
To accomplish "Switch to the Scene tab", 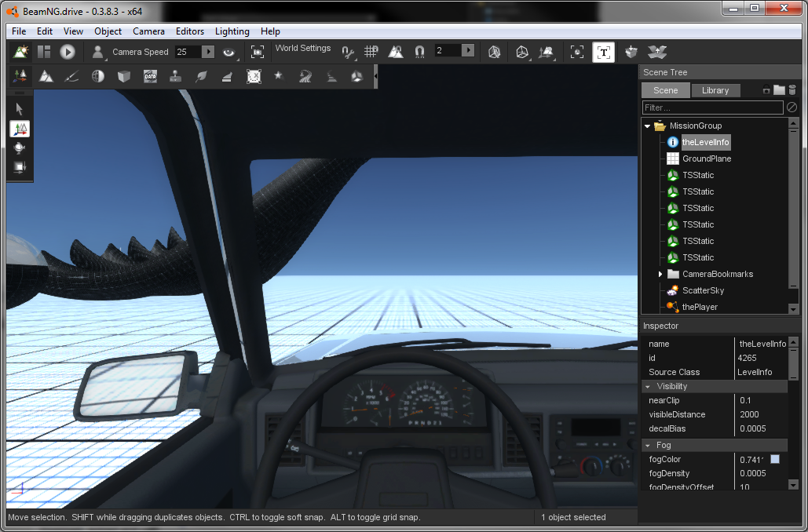I will 666,91.
